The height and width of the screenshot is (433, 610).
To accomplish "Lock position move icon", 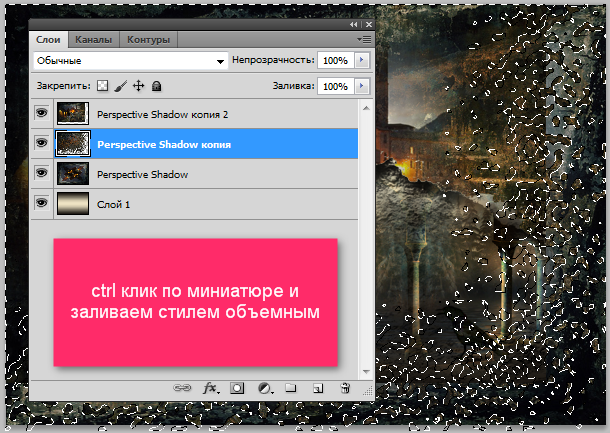I will [x=138, y=86].
